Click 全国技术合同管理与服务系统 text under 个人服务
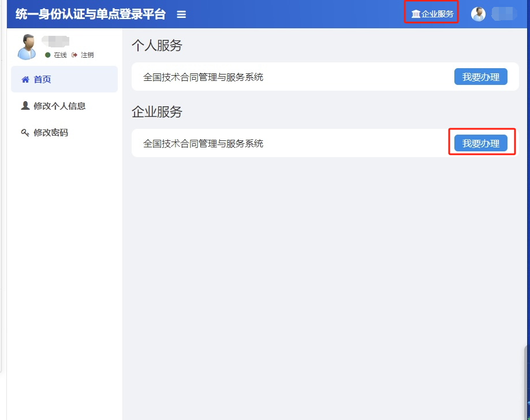 [203, 77]
